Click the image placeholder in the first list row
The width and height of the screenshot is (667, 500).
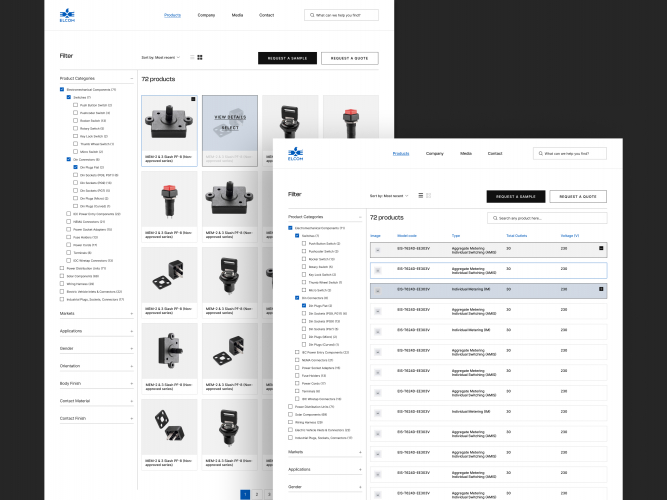point(378,250)
